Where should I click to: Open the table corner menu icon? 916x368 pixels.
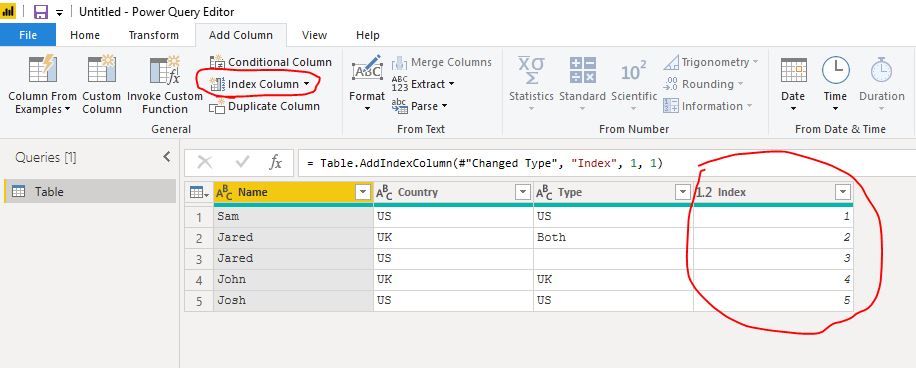pyautogui.click(x=199, y=192)
